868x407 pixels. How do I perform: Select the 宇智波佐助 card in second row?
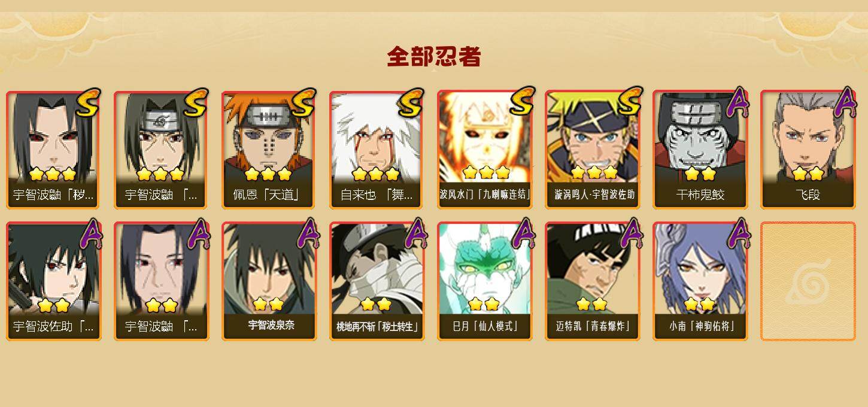(x=53, y=281)
